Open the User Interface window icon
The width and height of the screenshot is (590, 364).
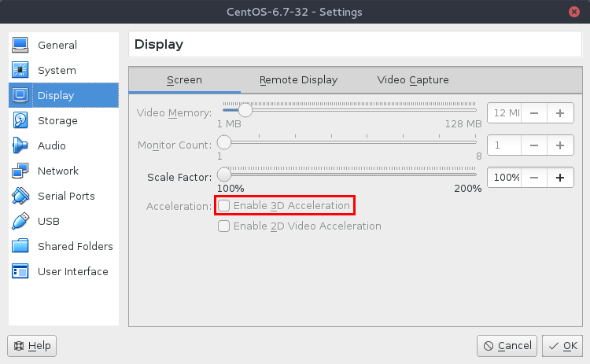(x=20, y=271)
